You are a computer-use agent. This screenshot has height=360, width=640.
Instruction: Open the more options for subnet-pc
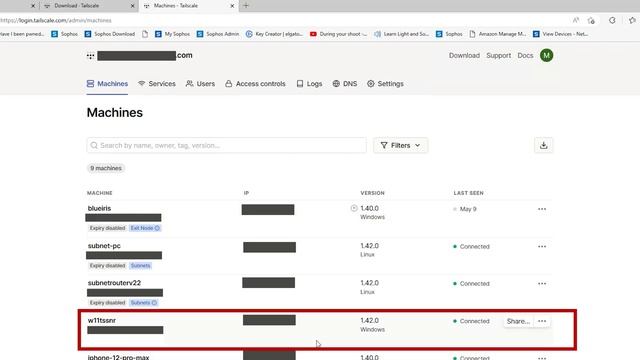point(542,247)
